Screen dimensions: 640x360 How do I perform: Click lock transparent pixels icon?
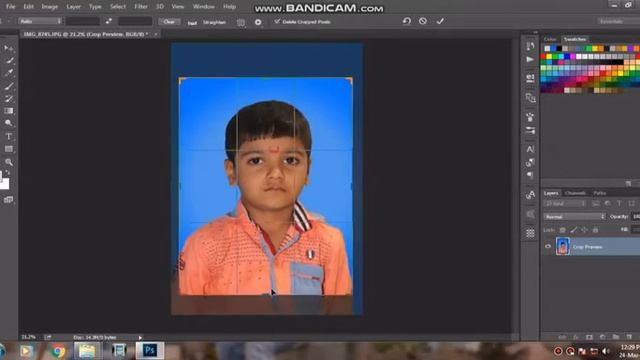(562, 230)
